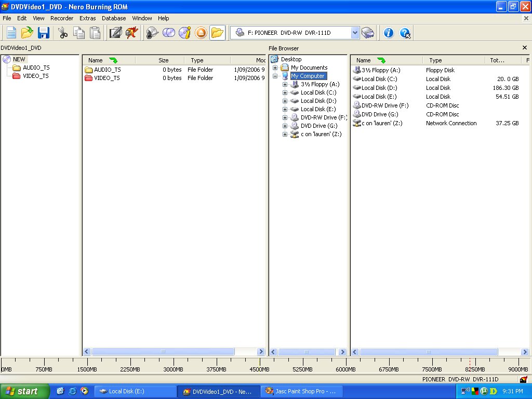Close the File Browser pane
The height and width of the screenshot is (399, 532).
pyautogui.click(x=525, y=48)
